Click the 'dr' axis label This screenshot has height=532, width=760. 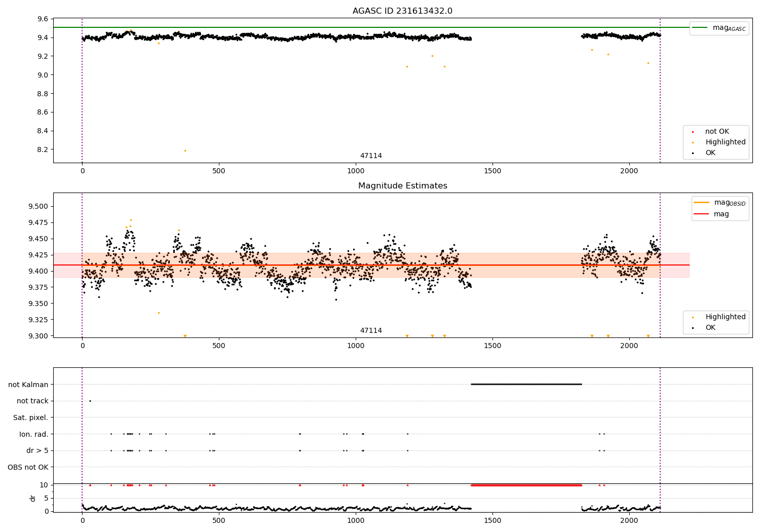33,498
